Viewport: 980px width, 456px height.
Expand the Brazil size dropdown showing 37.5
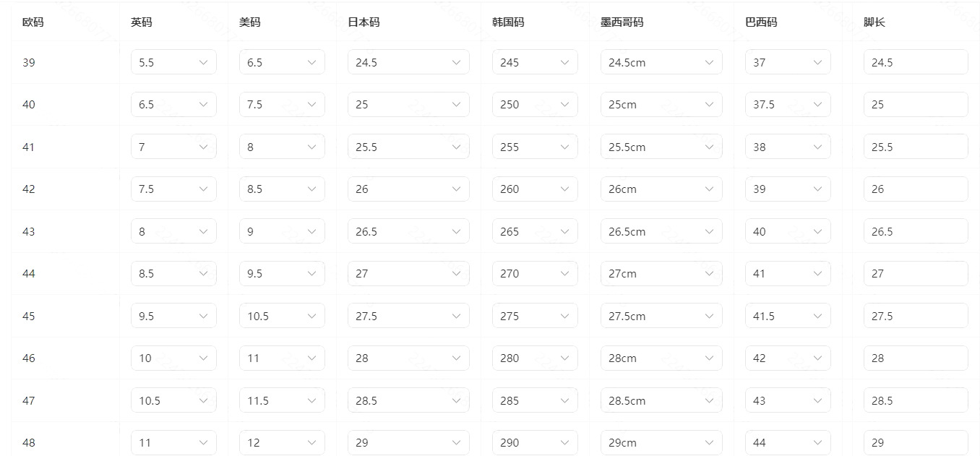(x=788, y=105)
